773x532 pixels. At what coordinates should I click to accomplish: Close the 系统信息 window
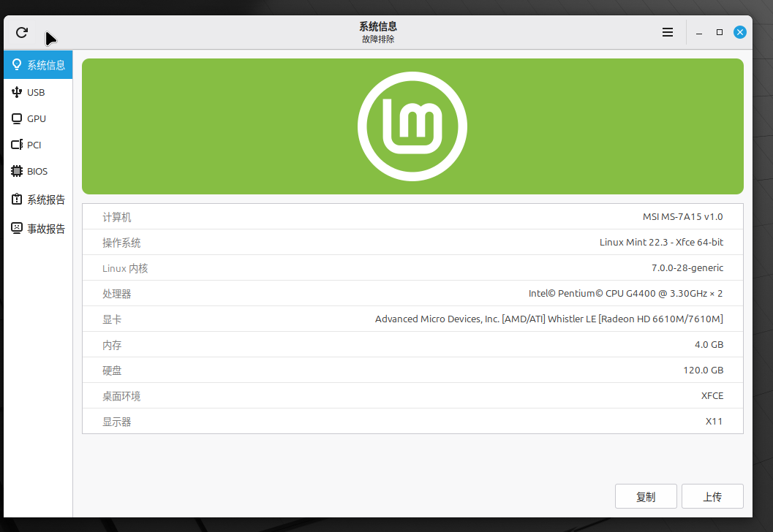point(740,32)
